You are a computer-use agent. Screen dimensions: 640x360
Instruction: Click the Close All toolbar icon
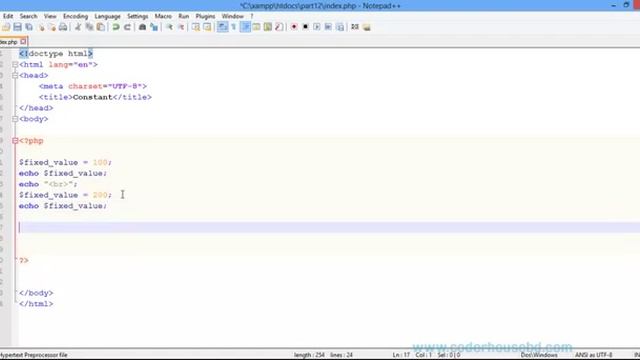(x=52, y=27)
